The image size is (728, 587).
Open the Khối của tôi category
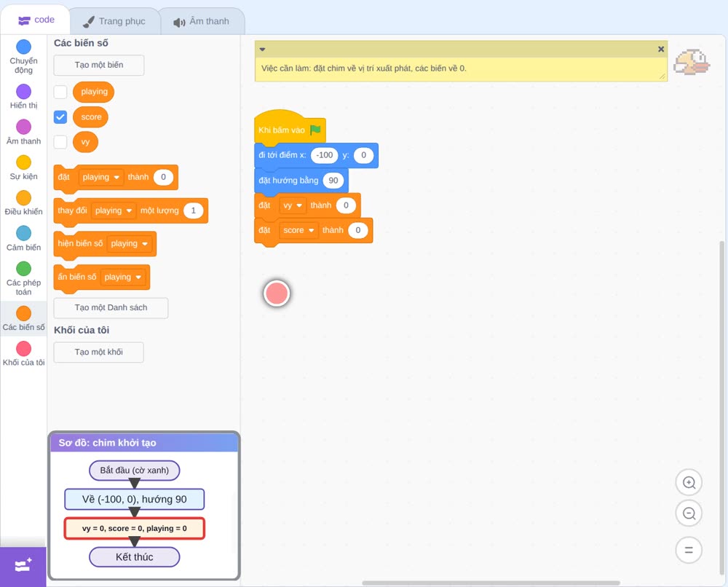(23, 354)
